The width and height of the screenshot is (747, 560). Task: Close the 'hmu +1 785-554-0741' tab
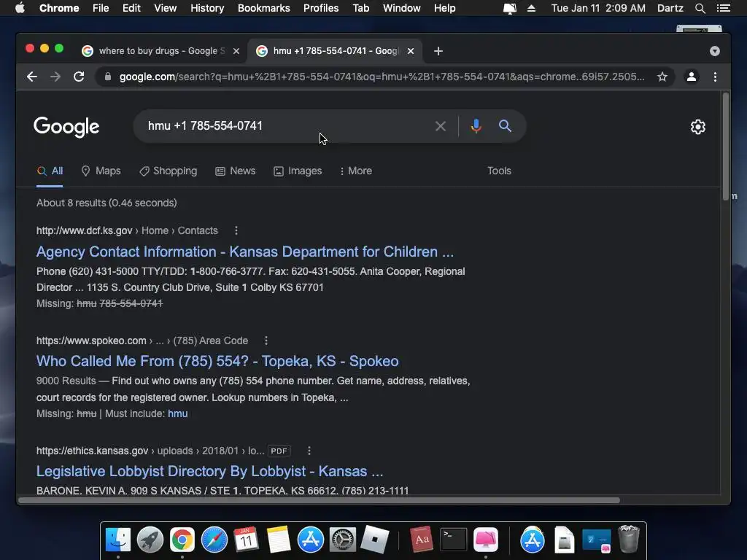[411, 51]
